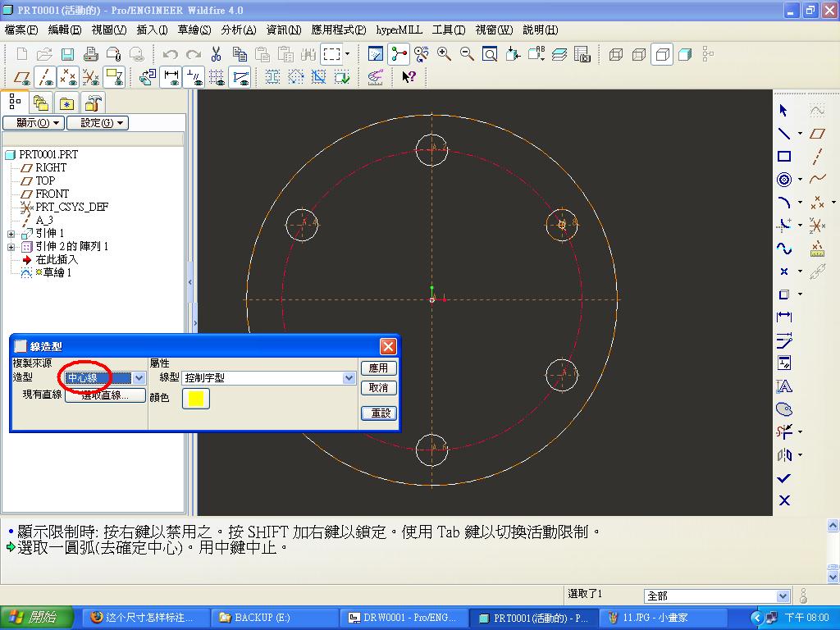
Task: Toggle sketcher dimensions display
Action: point(171,78)
